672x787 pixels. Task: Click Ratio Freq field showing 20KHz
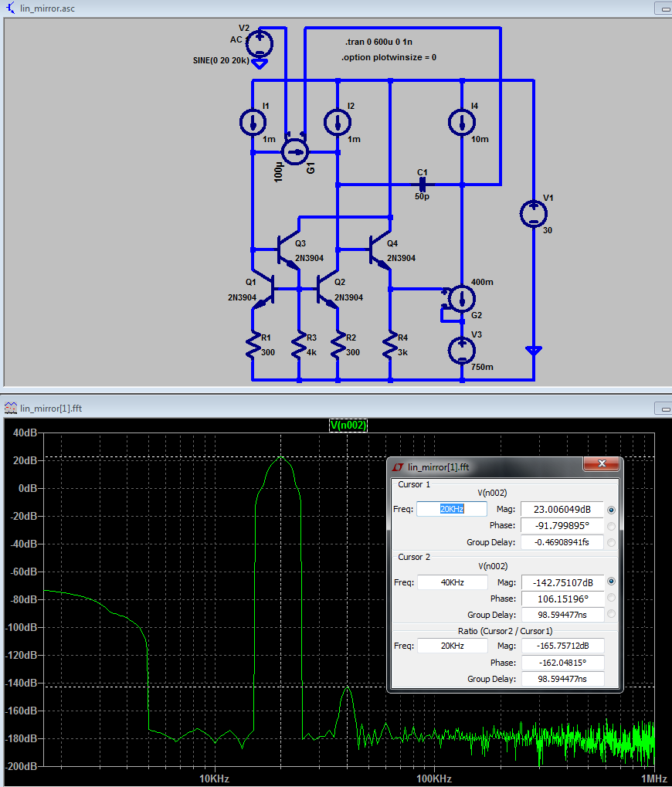click(452, 646)
